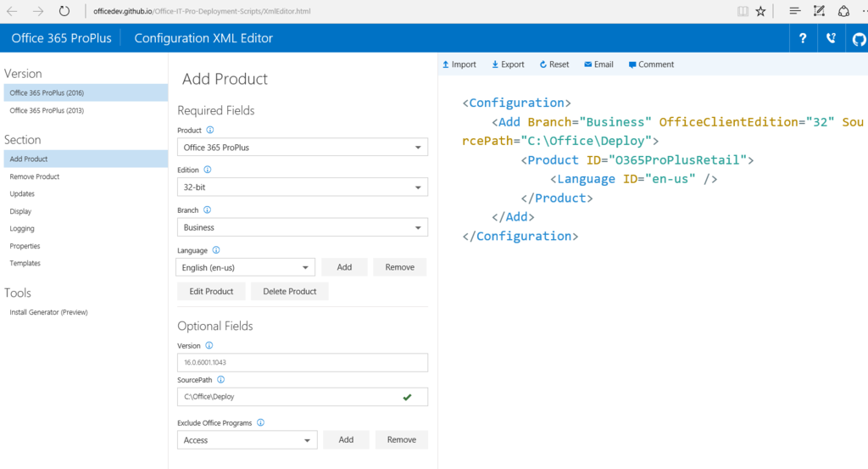868x469 pixels.
Task: Expand the Edition dropdown set to 32-bit
Action: (302, 187)
